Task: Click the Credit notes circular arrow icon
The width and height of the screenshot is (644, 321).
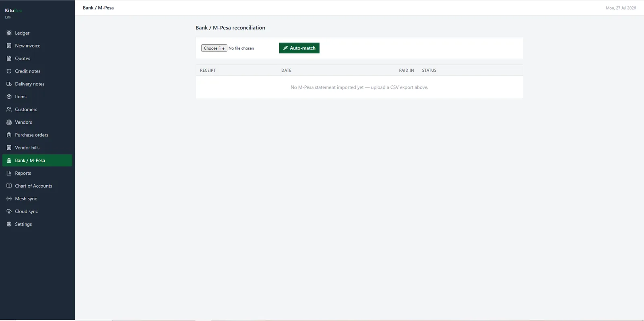Action: point(9,71)
